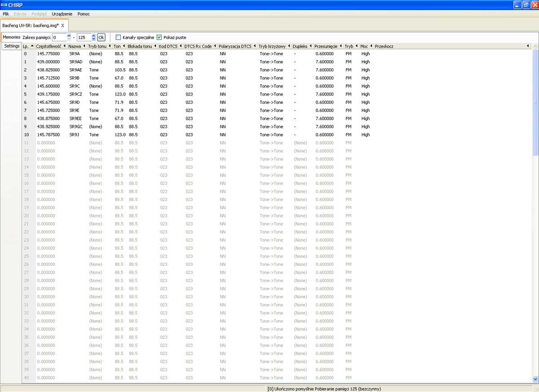Uncheck the Pokaż puste checkbox
The image size is (539, 392).
point(159,37)
